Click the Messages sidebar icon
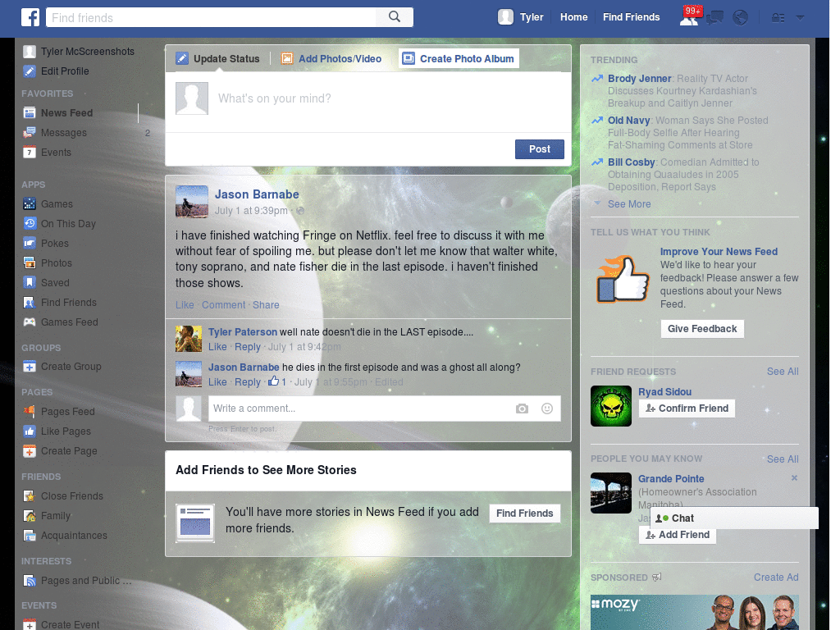This screenshot has width=840, height=630. [30, 132]
